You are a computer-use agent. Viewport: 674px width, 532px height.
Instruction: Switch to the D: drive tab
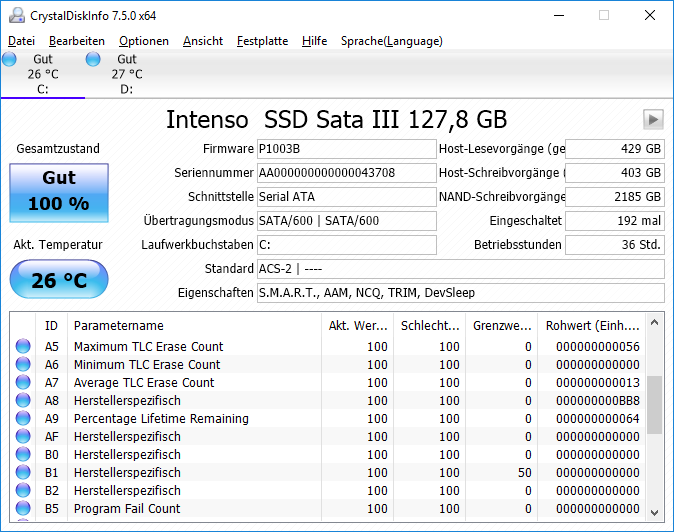(126, 74)
